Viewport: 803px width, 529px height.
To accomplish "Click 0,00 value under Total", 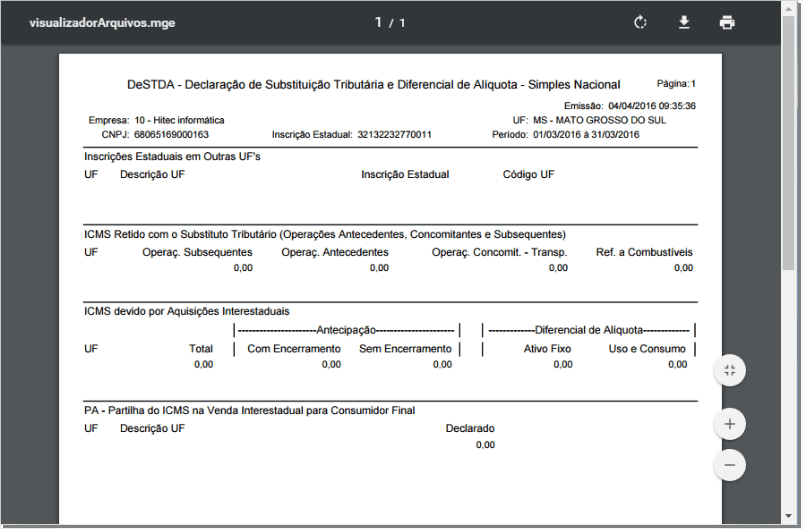I will 204,365.
